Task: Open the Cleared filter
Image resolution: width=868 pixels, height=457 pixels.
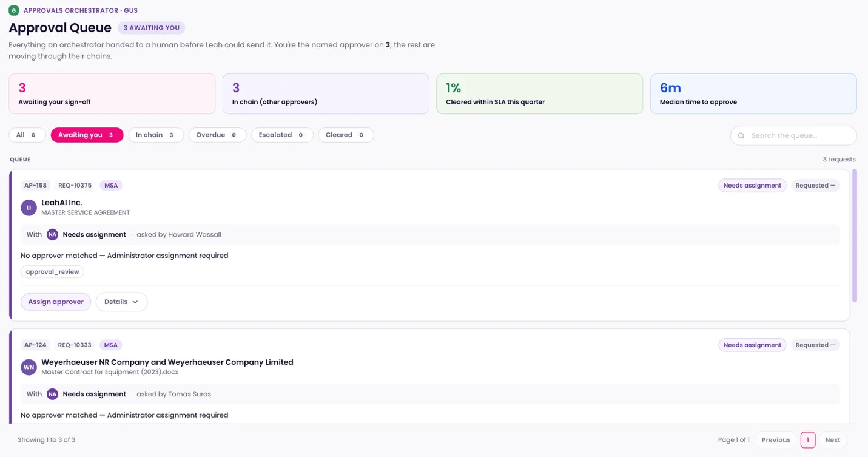Action: pyautogui.click(x=346, y=135)
